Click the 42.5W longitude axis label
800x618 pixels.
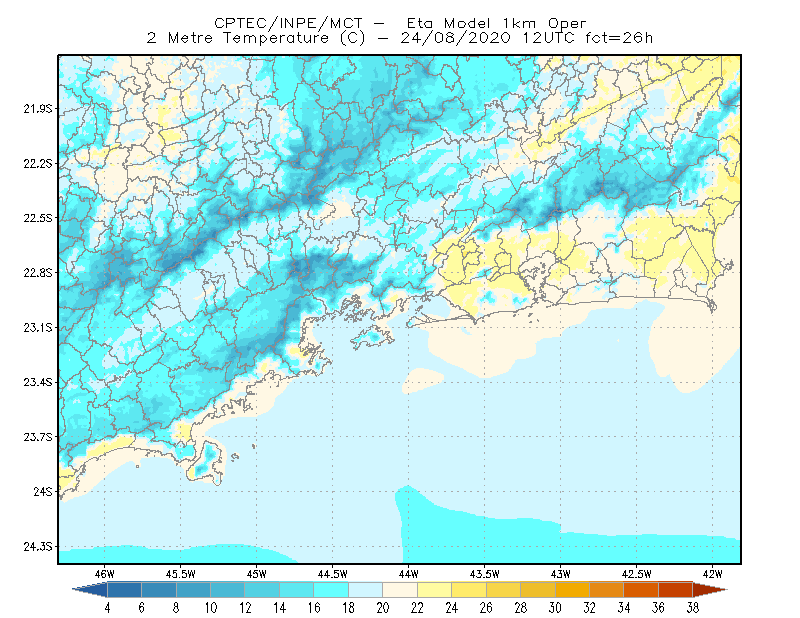point(636,574)
